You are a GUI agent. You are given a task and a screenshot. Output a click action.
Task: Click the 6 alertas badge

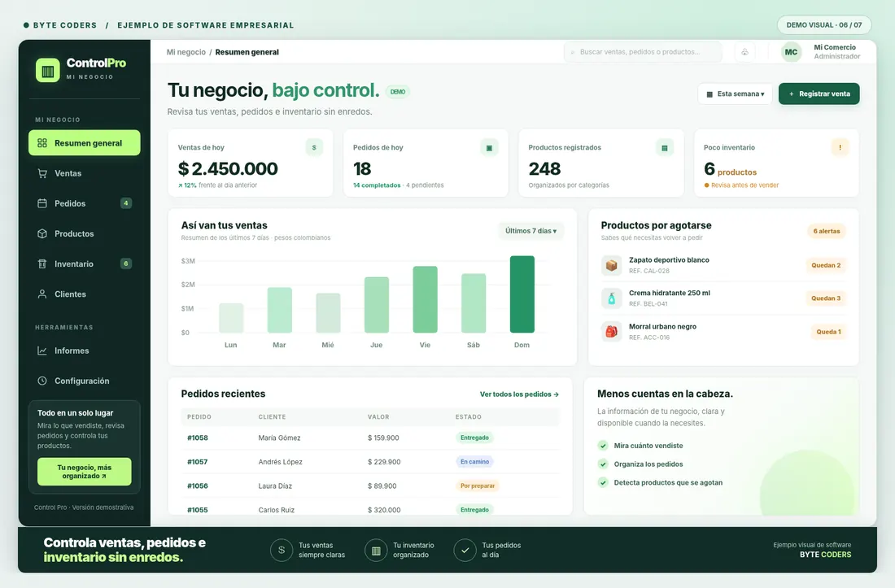827,231
